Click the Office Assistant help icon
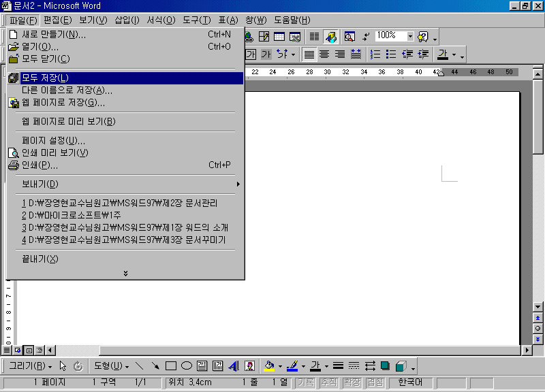Image resolution: width=545 pixels, height=392 pixels. [422, 37]
